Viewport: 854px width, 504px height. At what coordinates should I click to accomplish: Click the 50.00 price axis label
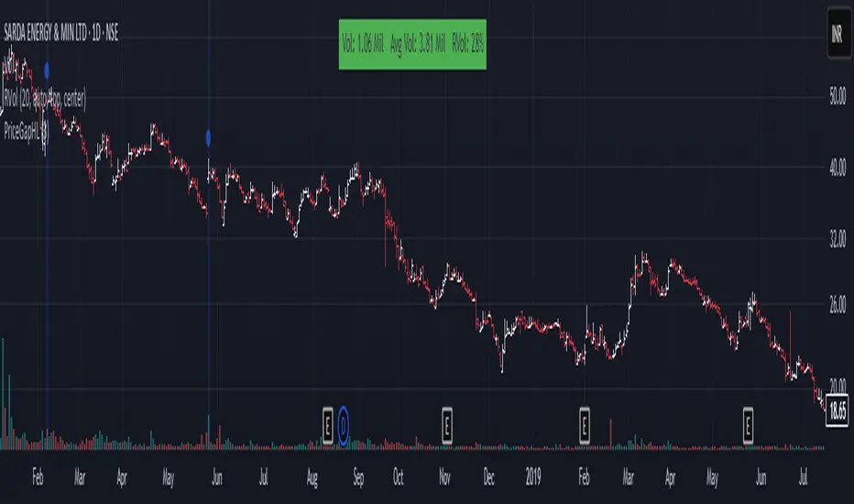point(838,96)
